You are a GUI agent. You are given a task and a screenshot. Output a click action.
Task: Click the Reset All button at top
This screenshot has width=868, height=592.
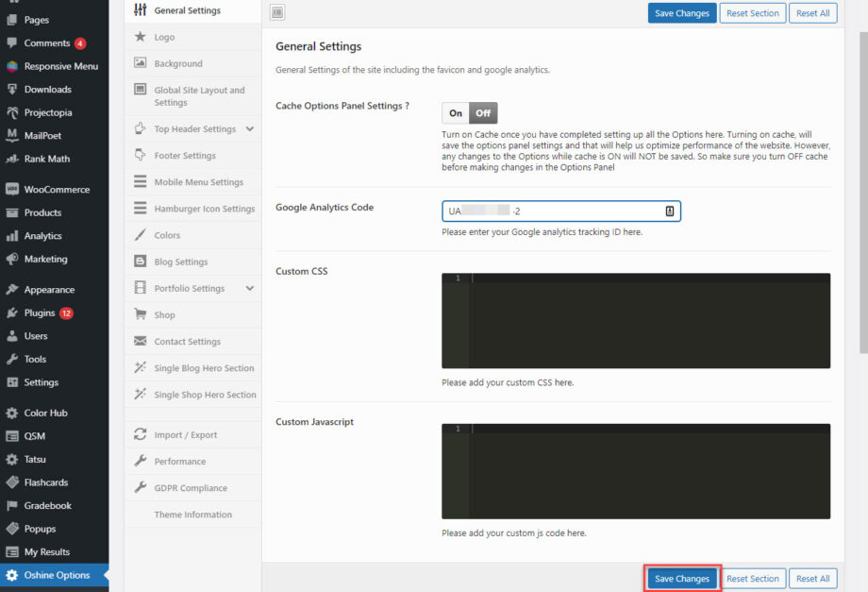click(812, 12)
